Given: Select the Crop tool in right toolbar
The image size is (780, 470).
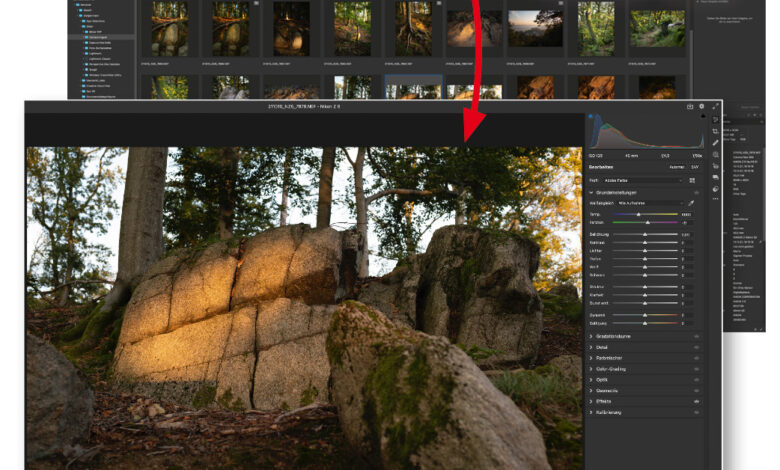Looking at the screenshot, I should point(716,131).
